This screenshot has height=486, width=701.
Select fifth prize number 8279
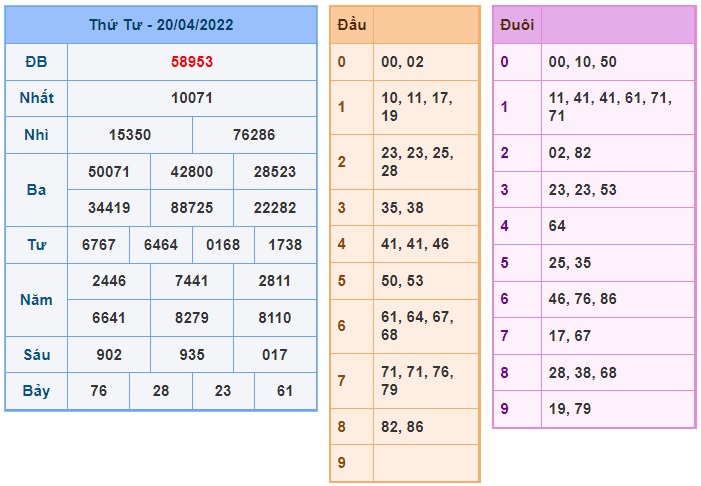pos(192,318)
